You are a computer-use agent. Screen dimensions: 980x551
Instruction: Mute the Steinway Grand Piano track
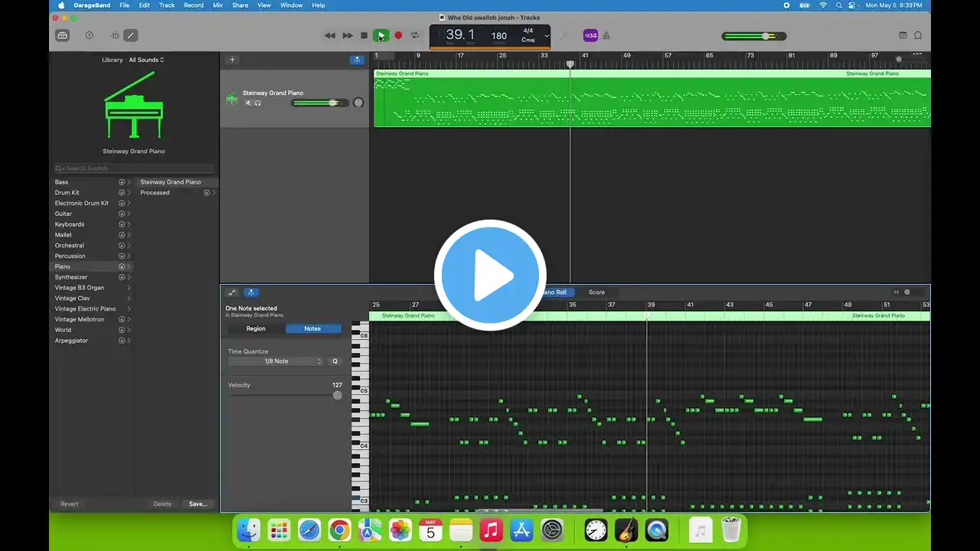click(x=248, y=103)
